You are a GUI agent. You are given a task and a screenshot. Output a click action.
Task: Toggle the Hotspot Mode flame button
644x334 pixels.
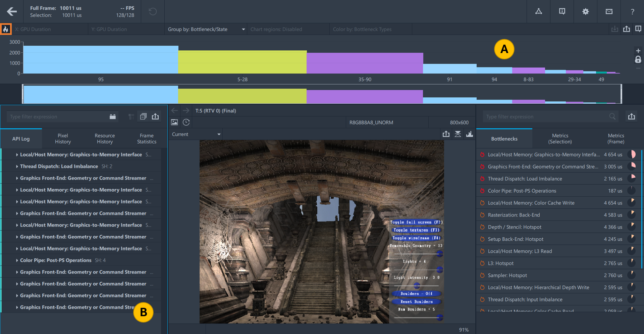[x=6, y=29]
